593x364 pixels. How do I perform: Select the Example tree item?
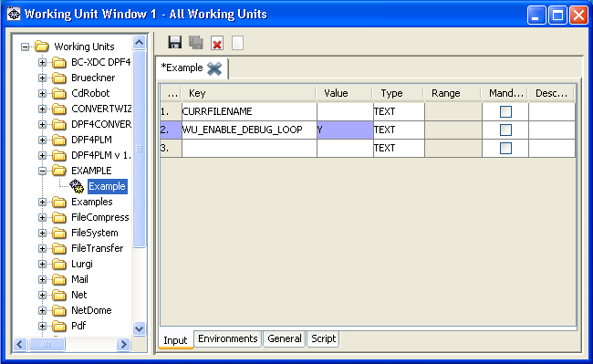point(107,186)
